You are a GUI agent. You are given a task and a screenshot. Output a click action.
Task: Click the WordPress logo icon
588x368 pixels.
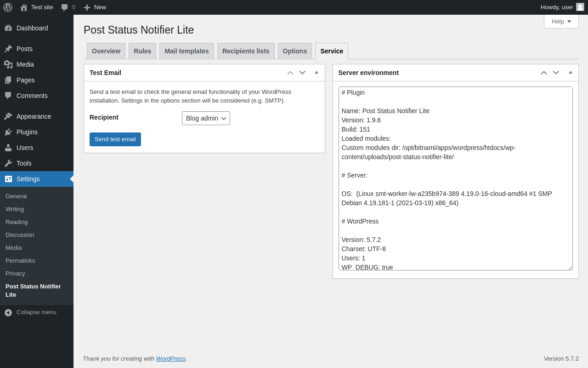[8, 7]
